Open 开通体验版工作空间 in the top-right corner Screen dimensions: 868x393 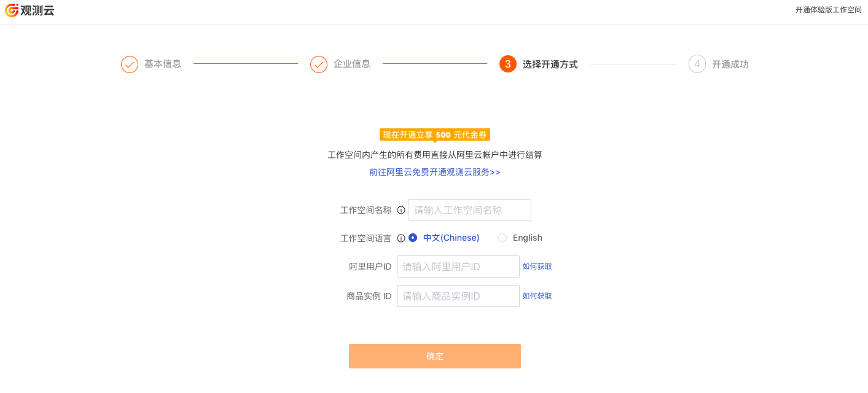coord(829,10)
